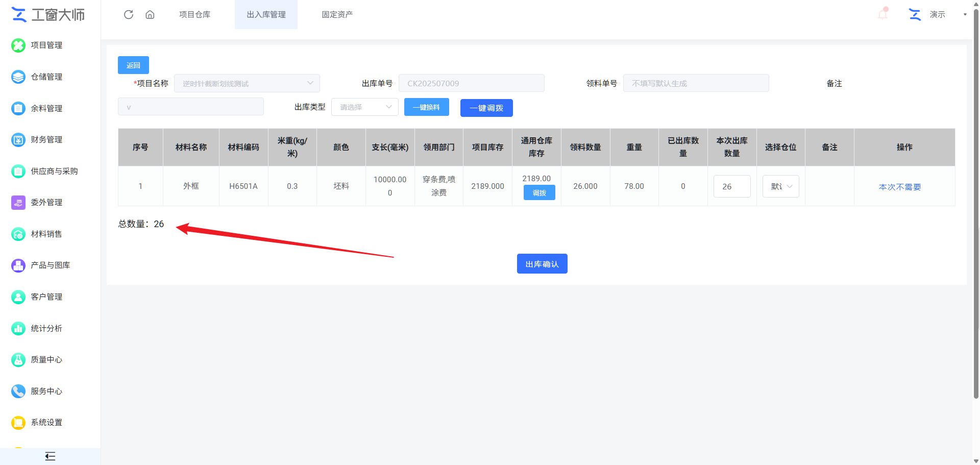Open the notification bell icon
Image resolution: width=980 pixels, height=465 pixels.
click(x=883, y=14)
